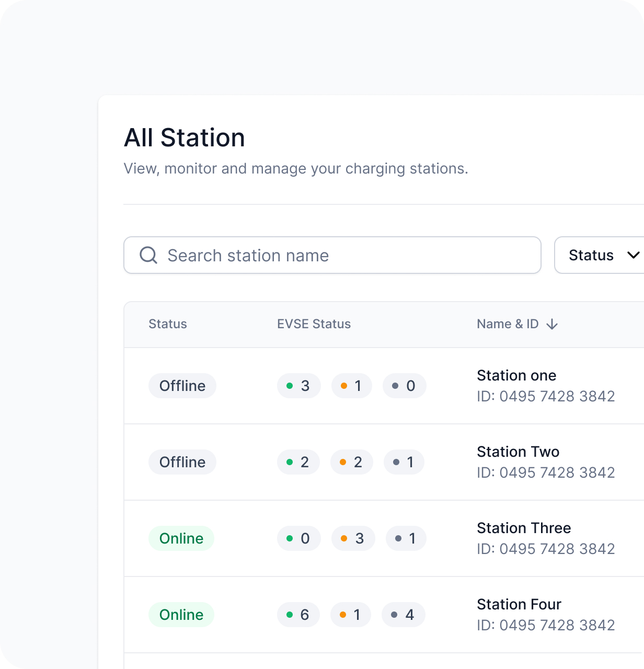Click the Status column header
The height and width of the screenshot is (669, 644).
[168, 324]
